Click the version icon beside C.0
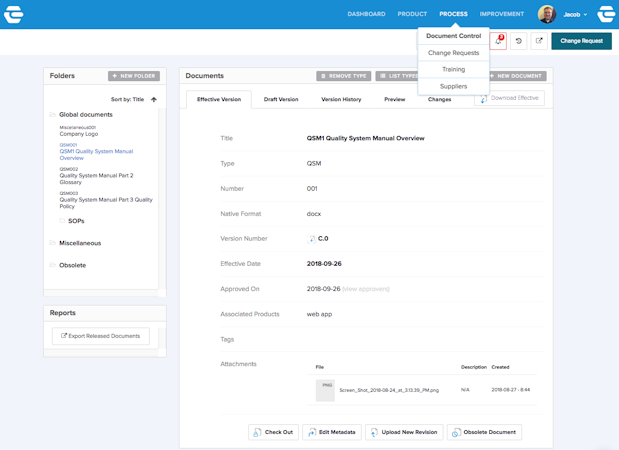The height and width of the screenshot is (450, 619). click(x=311, y=239)
